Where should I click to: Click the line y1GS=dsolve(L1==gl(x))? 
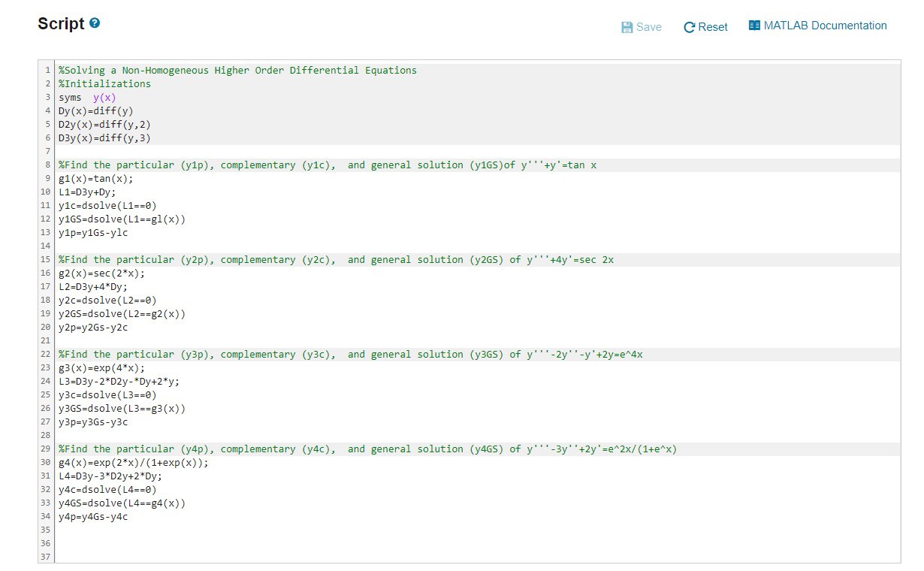pos(122,219)
